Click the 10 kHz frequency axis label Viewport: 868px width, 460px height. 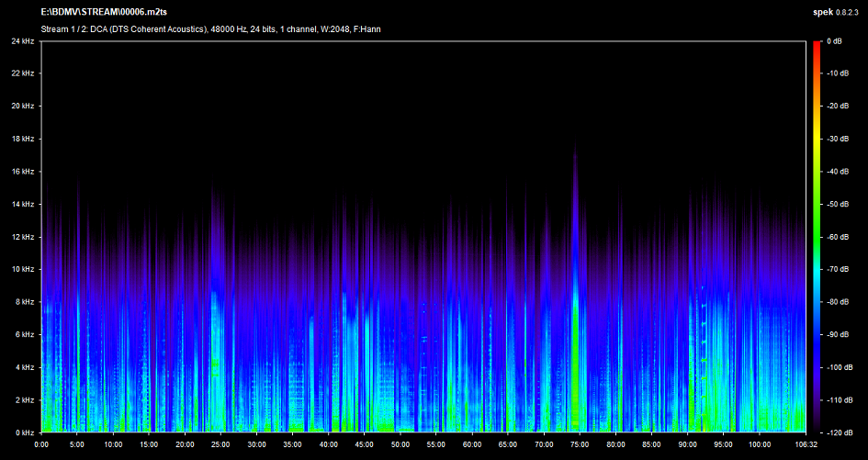coord(23,269)
